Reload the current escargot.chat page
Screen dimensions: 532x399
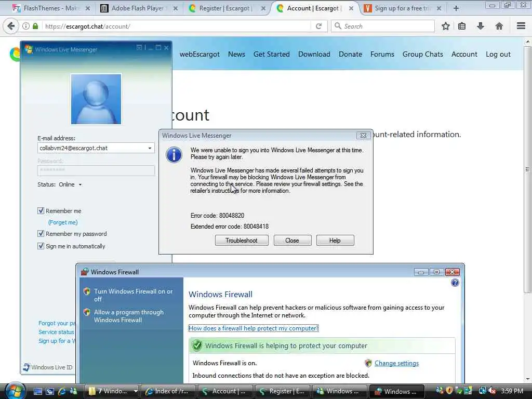pyautogui.click(x=318, y=26)
